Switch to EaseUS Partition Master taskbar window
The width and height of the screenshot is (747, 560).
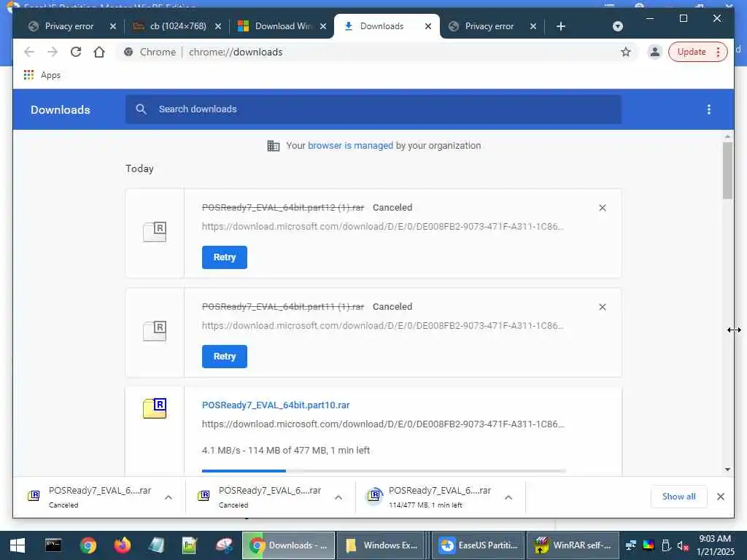pos(479,545)
